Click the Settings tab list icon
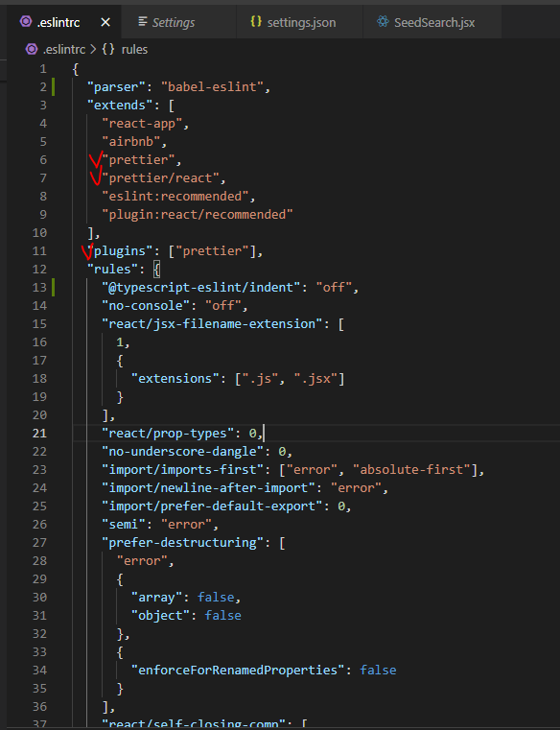This screenshot has height=730, width=560. pyautogui.click(x=143, y=21)
